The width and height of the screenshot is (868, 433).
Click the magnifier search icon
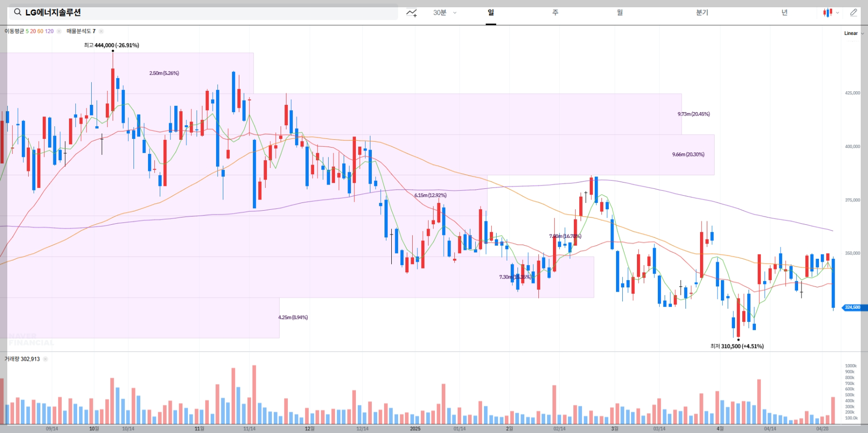(x=18, y=12)
